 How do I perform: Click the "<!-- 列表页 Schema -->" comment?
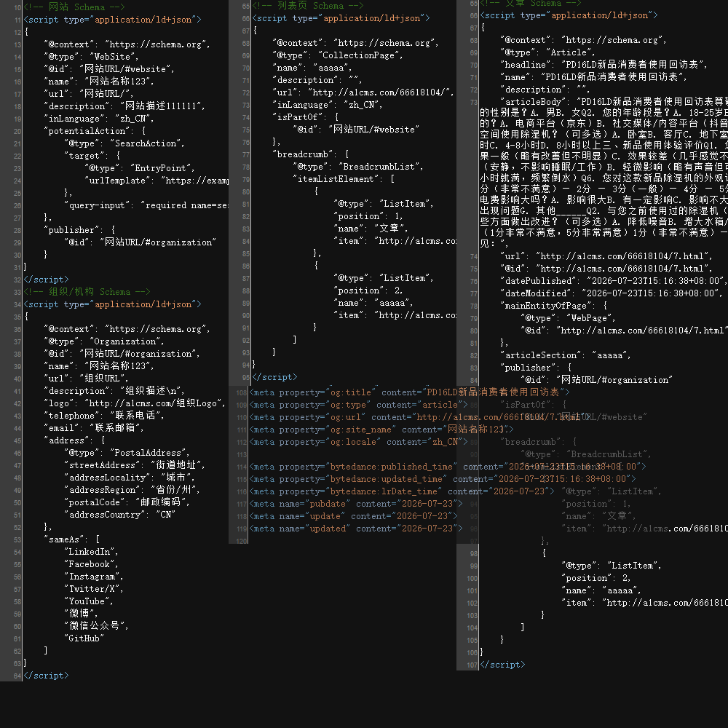pyautogui.click(x=308, y=6)
